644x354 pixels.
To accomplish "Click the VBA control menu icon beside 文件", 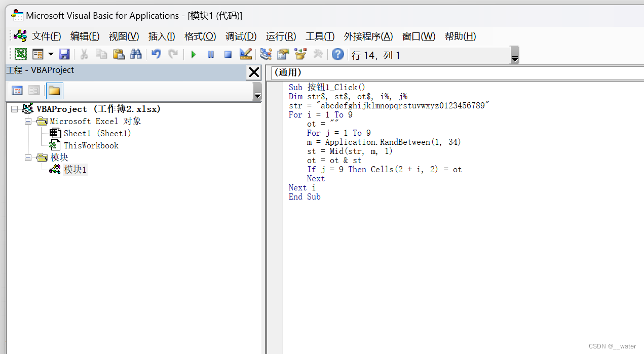I will [20, 36].
